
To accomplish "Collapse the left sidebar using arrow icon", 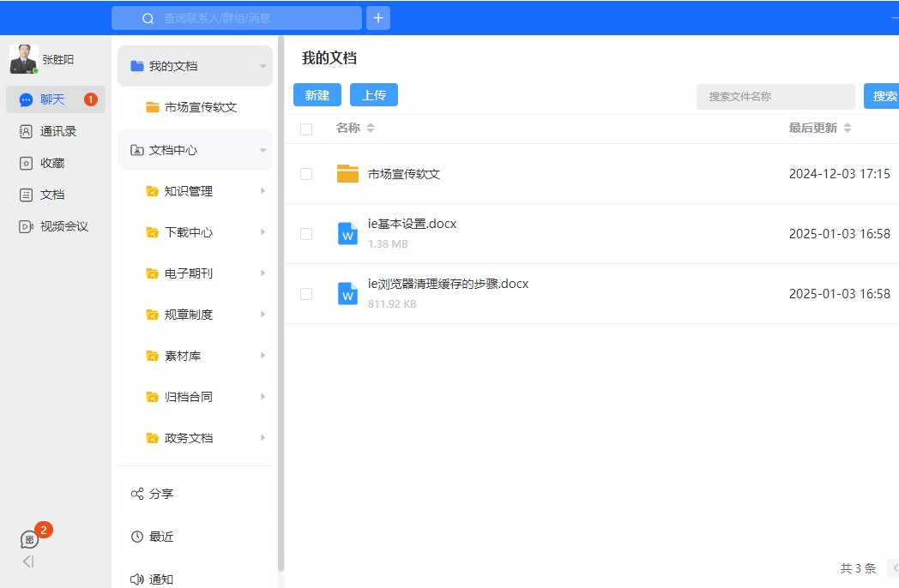I will point(28,561).
